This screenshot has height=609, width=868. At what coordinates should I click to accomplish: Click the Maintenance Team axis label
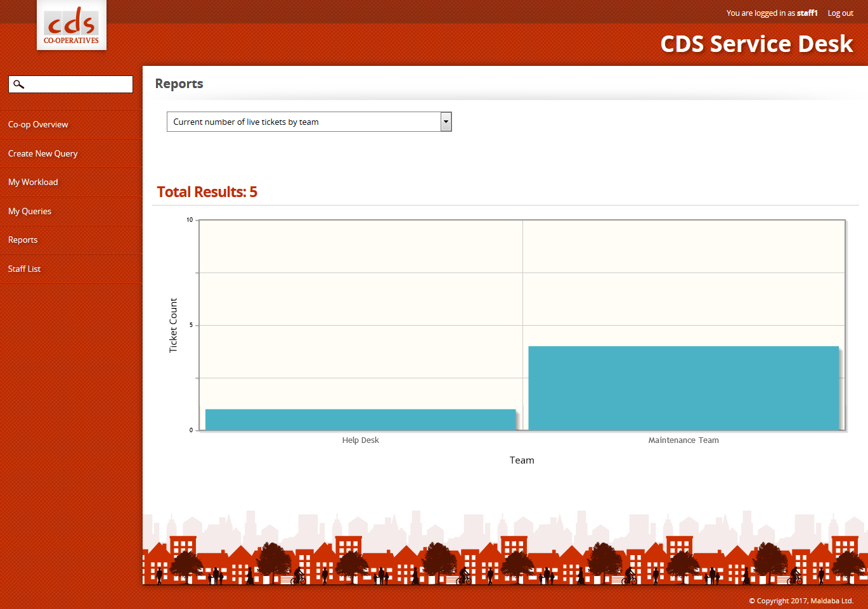(683, 440)
